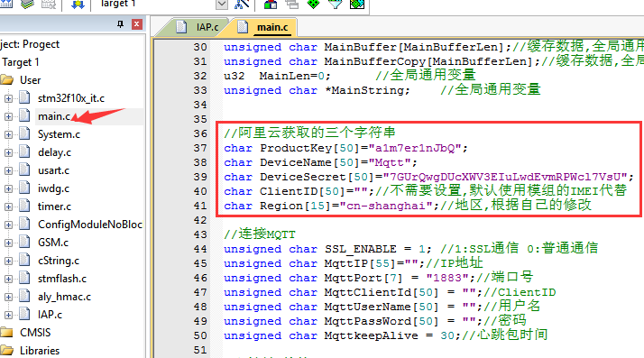Select the Target 1 tree node
644x358 pixels.
click(x=20, y=62)
